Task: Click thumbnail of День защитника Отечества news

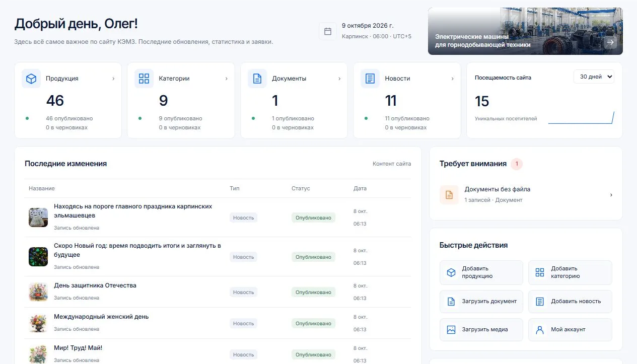Action: click(x=38, y=292)
